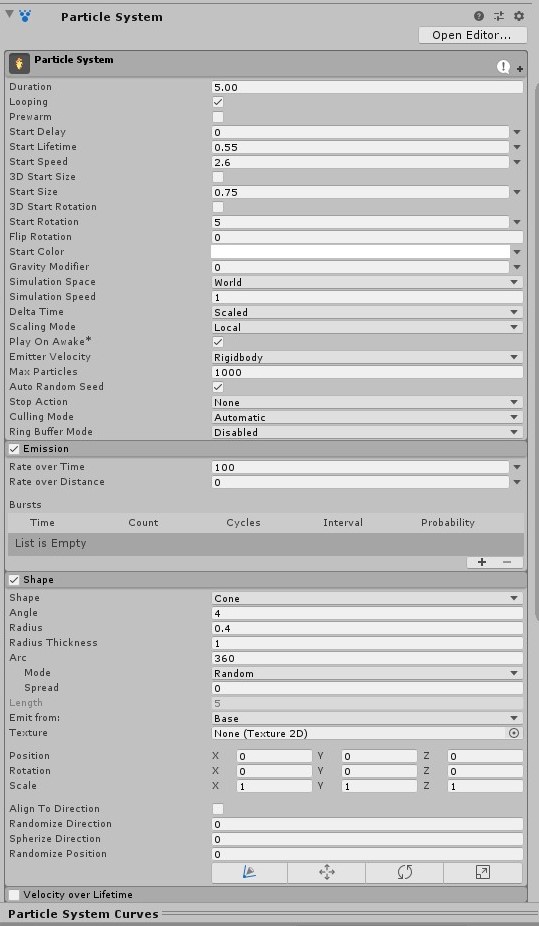Viewport: 539px width, 926px height.
Task: Click the Duration value field
Action: point(367,87)
